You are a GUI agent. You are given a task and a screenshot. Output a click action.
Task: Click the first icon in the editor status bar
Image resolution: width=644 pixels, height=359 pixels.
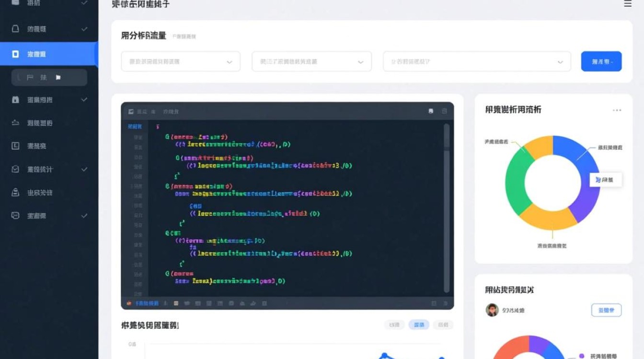click(x=128, y=303)
